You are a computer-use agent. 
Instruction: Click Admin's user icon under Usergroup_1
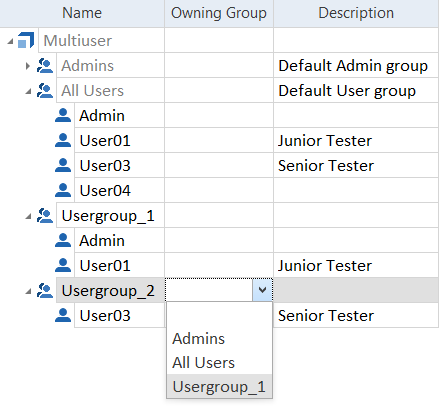click(63, 240)
